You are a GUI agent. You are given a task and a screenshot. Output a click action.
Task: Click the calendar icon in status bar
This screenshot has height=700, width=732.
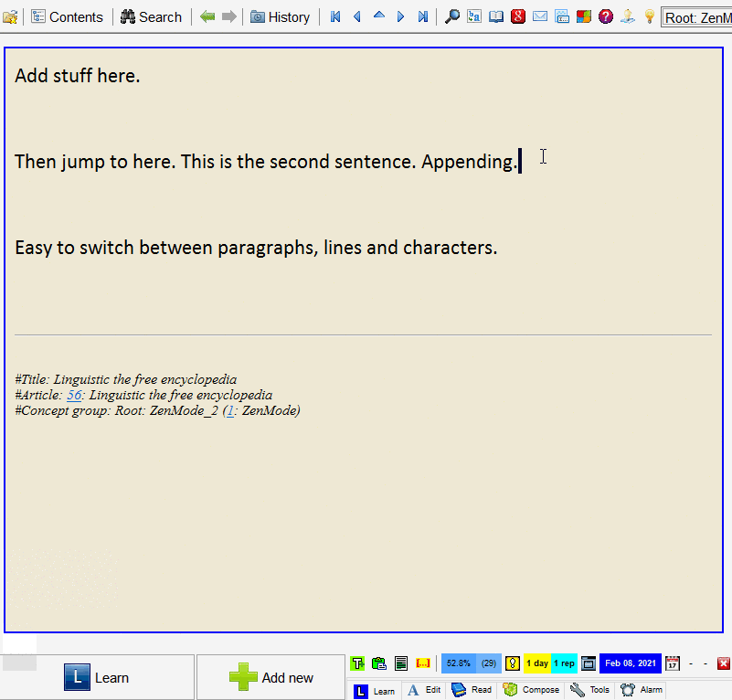point(673,663)
